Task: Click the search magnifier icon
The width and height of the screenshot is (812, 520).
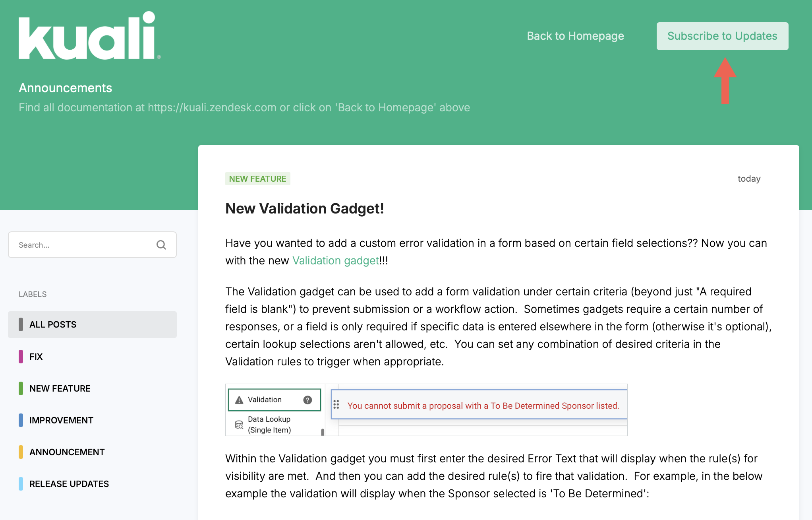Action: [x=161, y=245]
